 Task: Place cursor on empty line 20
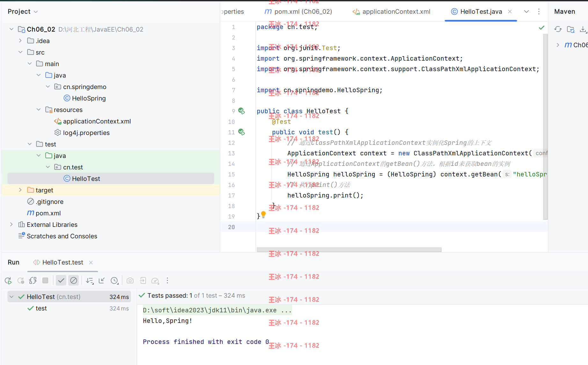pos(402,227)
